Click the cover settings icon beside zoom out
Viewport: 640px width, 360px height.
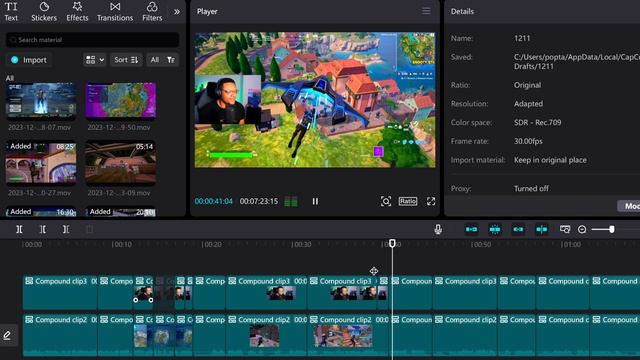click(565, 229)
